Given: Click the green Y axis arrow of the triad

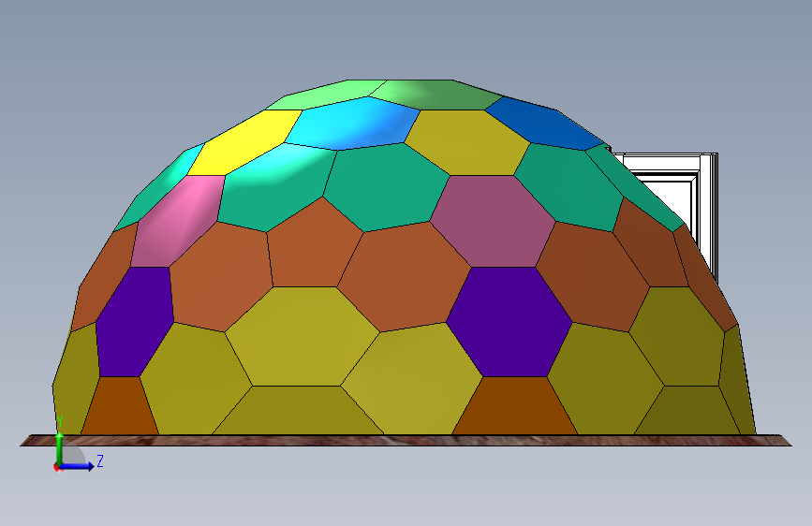Looking at the screenshot, I should (x=60, y=447).
